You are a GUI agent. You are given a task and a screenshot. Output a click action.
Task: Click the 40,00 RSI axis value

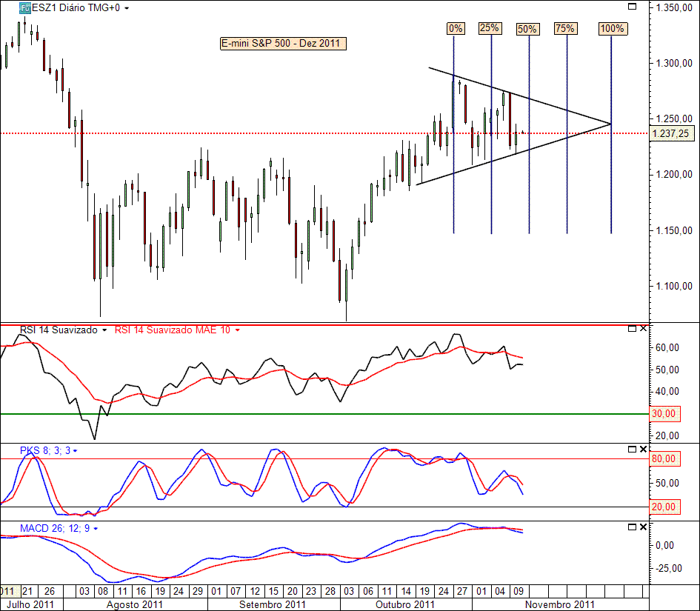pos(667,392)
